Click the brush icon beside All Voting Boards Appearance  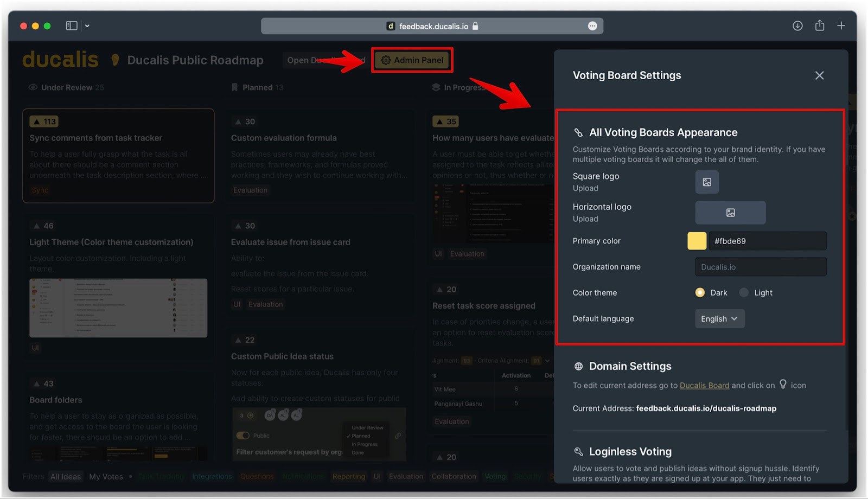(x=578, y=133)
